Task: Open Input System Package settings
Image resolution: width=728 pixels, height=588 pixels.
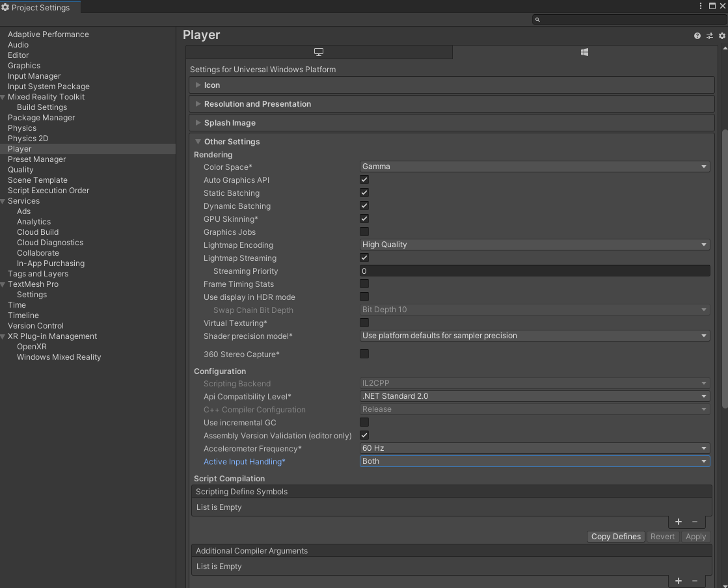Action: tap(49, 87)
